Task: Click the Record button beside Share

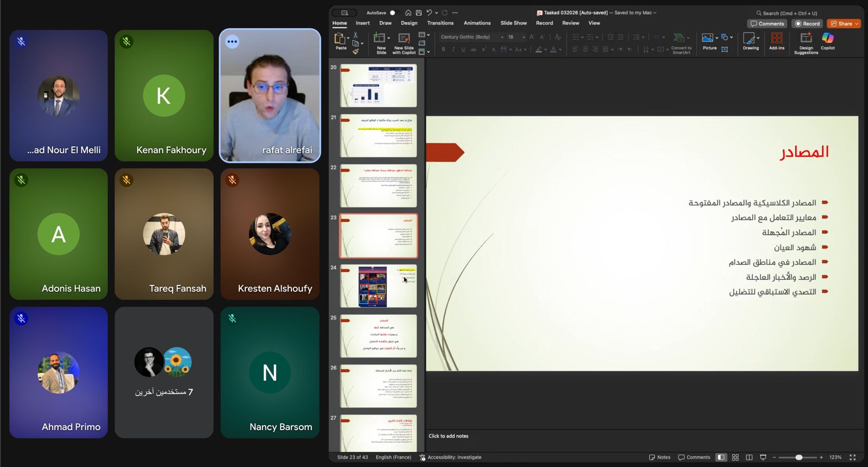Action: (x=807, y=23)
